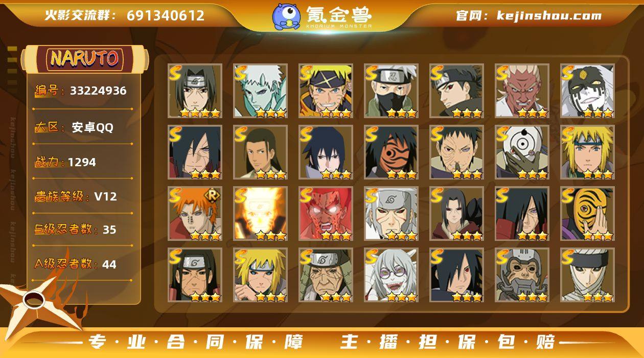Choose the white-haired Kabuto with glasses portrait
644x358 pixels.
pos(391,275)
